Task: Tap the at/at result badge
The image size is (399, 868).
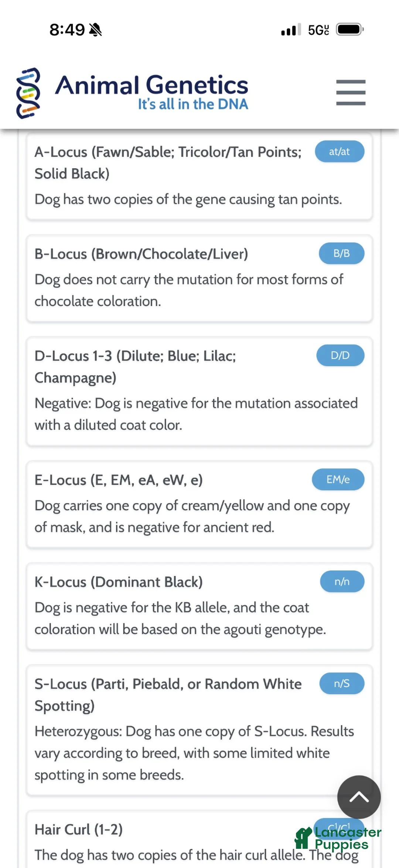Action: click(x=340, y=152)
